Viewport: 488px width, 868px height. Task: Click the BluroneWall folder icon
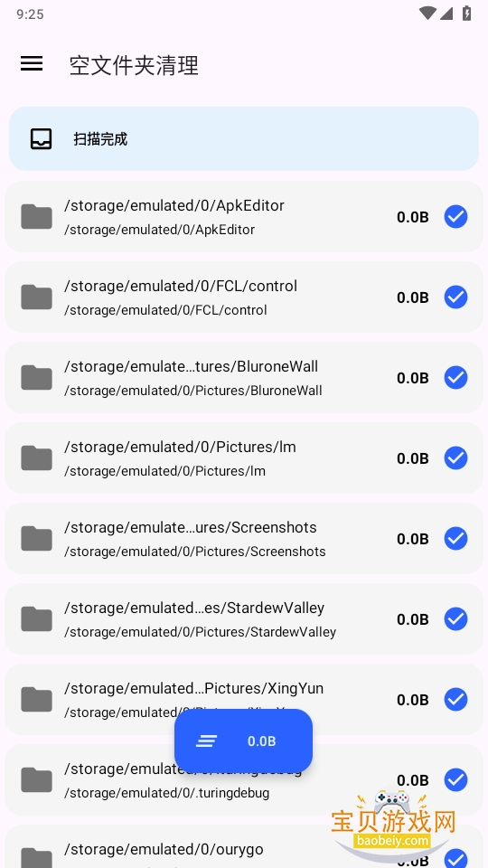tap(36, 378)
